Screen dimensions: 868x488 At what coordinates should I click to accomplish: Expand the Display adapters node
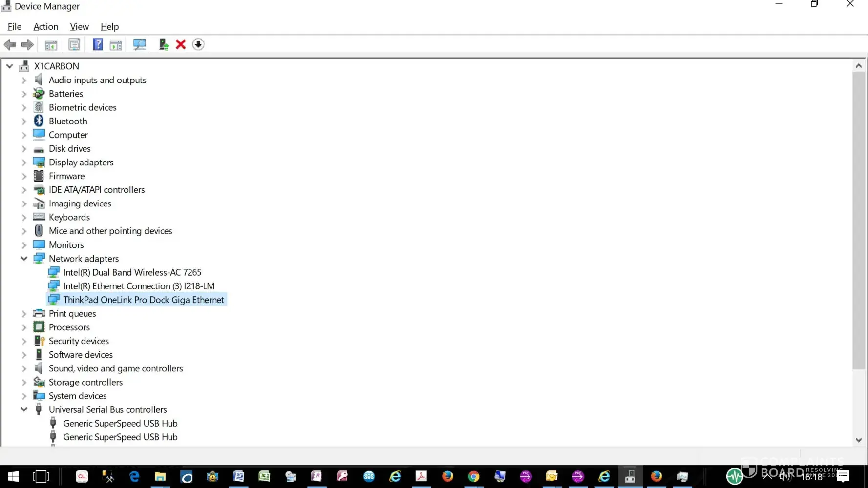point(24,163)
